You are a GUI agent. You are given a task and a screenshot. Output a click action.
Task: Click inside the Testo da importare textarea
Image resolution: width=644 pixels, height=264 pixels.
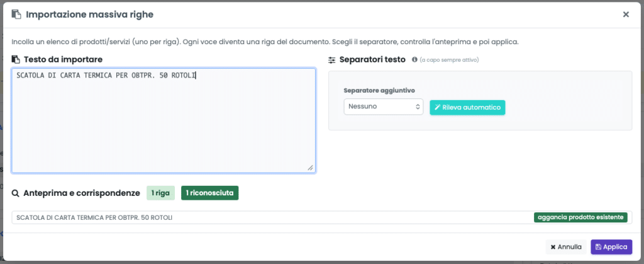164,120
